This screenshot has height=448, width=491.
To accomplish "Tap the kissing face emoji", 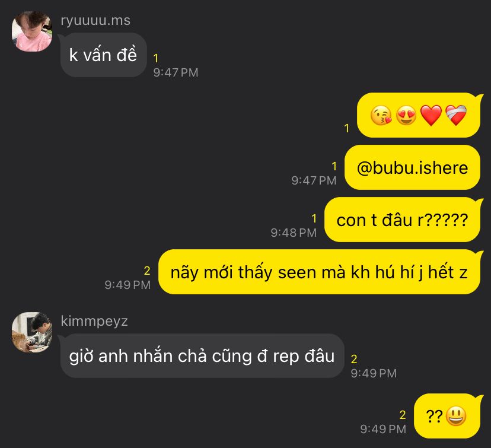I will (x=381, y=115).
